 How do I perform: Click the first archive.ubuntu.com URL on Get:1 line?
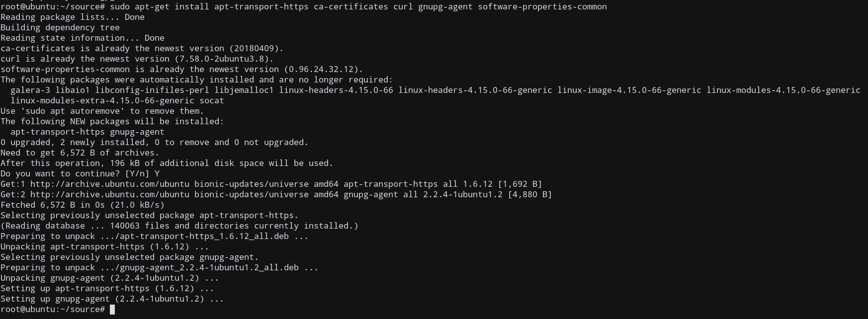click(x=110, y=184)
